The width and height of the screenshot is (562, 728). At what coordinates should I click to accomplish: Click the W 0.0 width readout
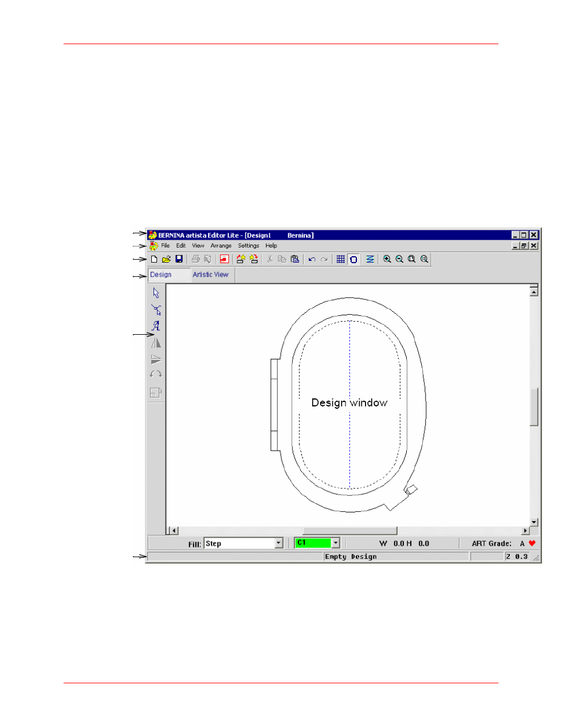coord(391,543)
